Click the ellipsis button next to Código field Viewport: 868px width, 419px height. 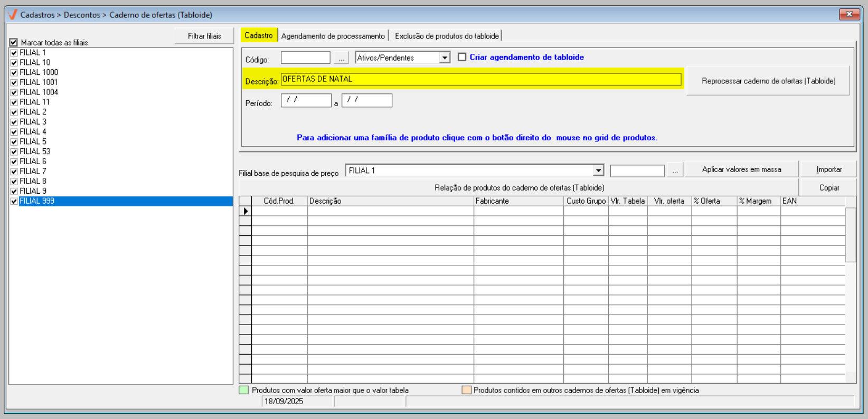[341, 58]
